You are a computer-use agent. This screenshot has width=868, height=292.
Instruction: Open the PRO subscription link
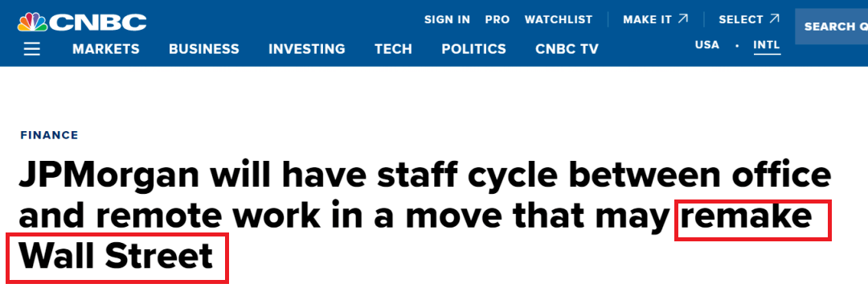[497, 19]
